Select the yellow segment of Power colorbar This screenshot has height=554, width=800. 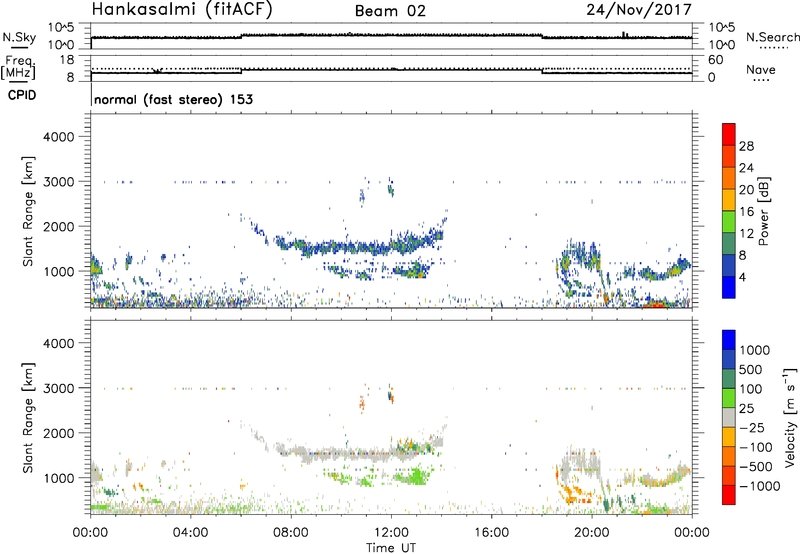729,200
